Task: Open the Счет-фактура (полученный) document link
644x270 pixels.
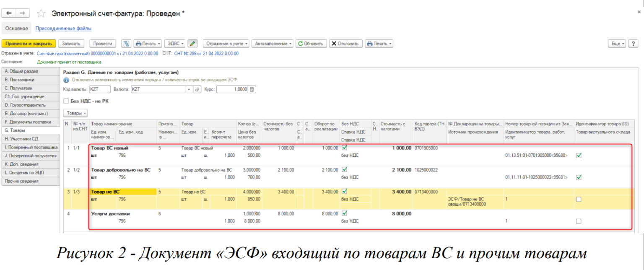Action: (97, 54)
